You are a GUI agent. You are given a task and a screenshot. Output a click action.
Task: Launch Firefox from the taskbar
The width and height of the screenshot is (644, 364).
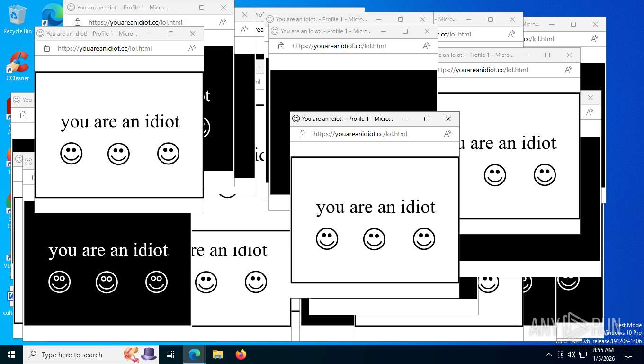241,355
